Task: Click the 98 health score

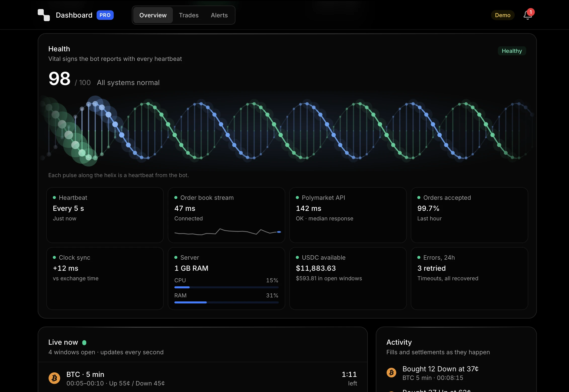Action: (x=59, y=79)
